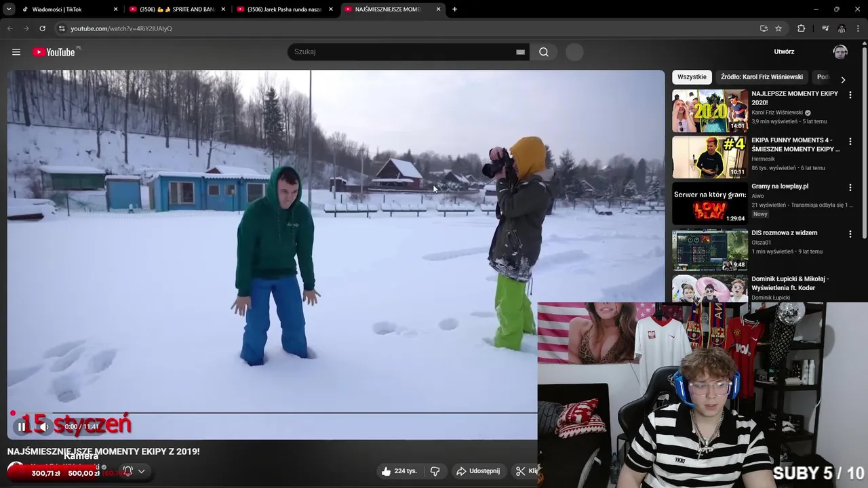Open media controls icon in Chrome toolbar

825,28
